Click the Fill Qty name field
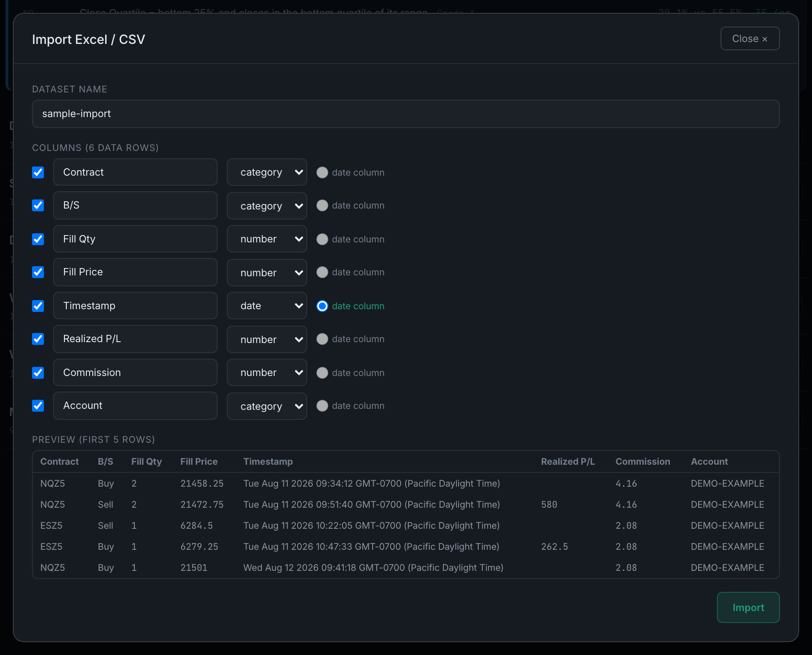This screenshot has width=812, height=655. pyautogui.click(x=135, y=239)
